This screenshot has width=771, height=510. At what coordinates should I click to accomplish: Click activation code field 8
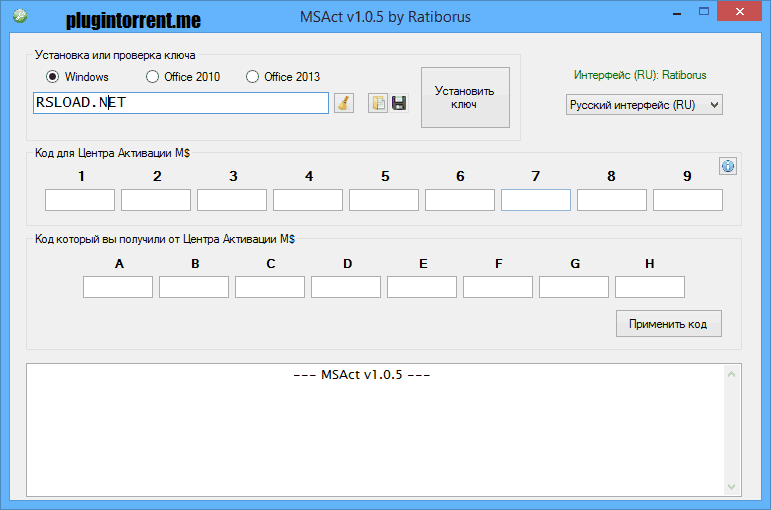coord(612,200)
